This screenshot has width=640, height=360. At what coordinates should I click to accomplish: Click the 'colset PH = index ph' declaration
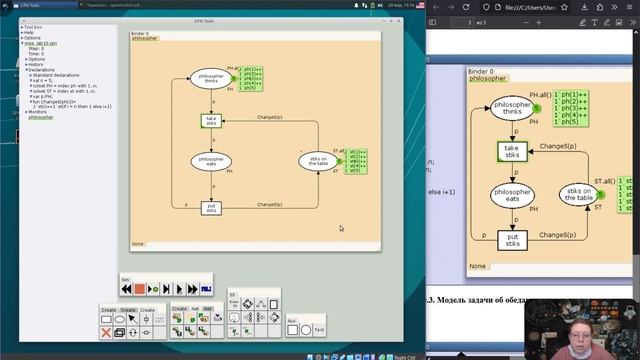tap(64, 86)
